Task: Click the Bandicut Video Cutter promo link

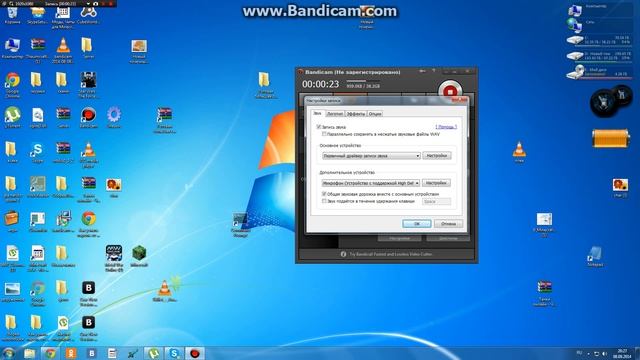Action: point(390,254)
